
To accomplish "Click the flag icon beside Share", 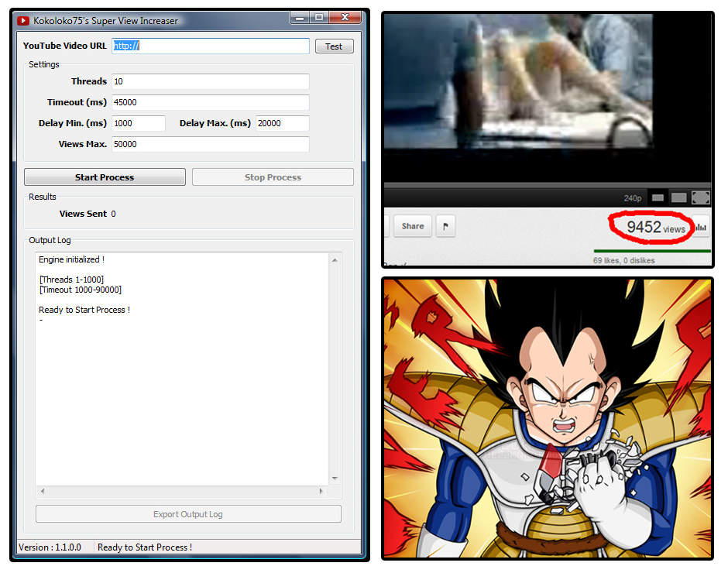I will 446,226.
